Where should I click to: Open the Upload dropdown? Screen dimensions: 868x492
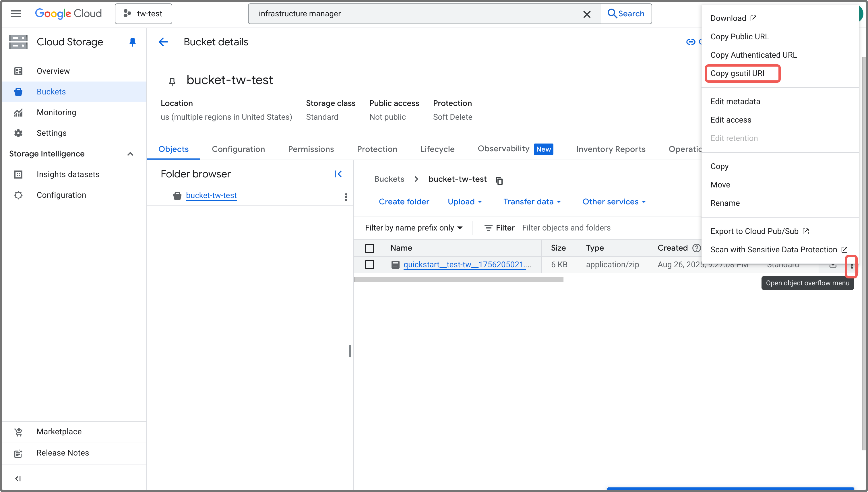tap(465, 202)
